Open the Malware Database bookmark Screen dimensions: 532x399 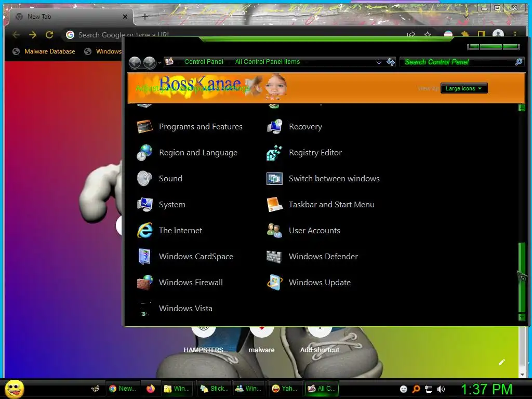click(44, 51)
